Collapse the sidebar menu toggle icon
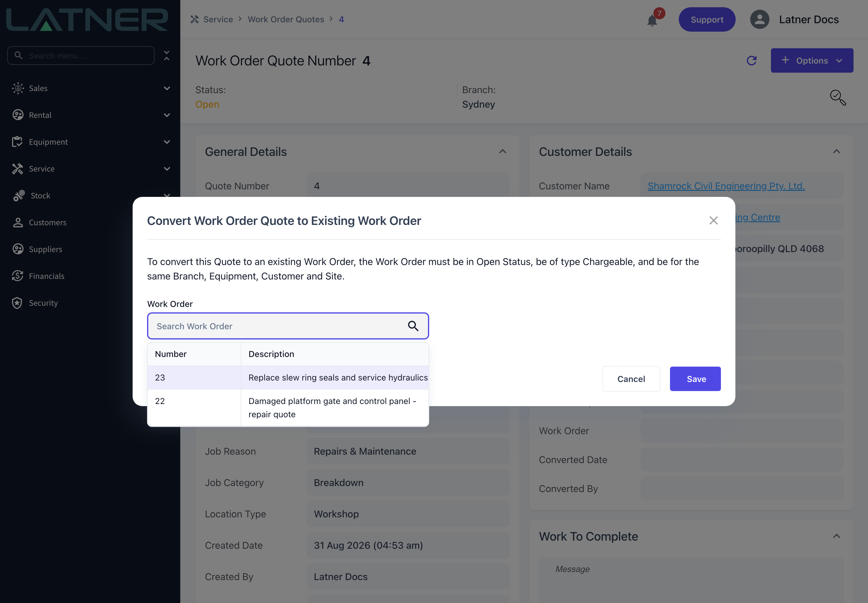This screenshot has height=603, width=868. coord(167,55)
